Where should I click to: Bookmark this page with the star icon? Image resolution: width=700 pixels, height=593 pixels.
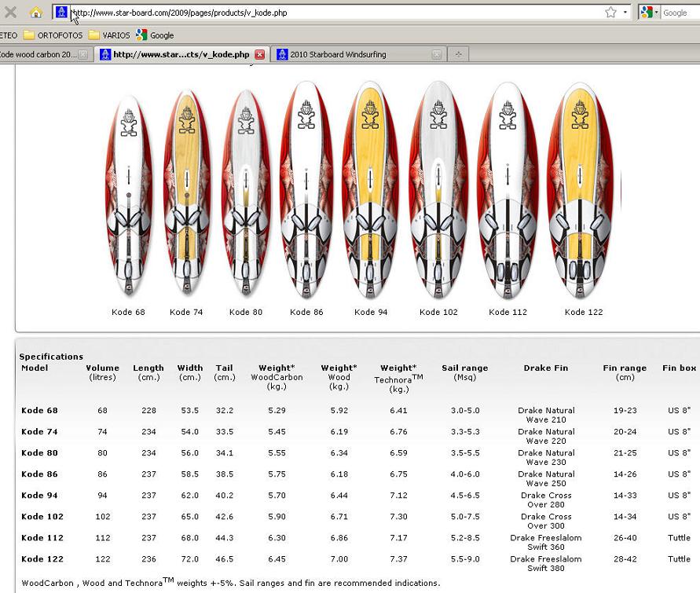(x=610, y=13)
